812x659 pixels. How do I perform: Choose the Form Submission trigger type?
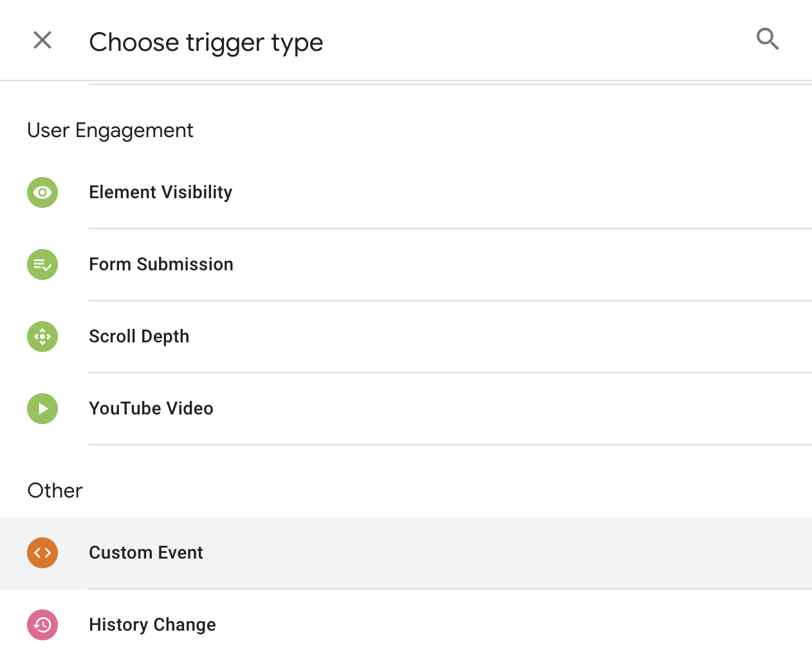(x=406, y=265)
